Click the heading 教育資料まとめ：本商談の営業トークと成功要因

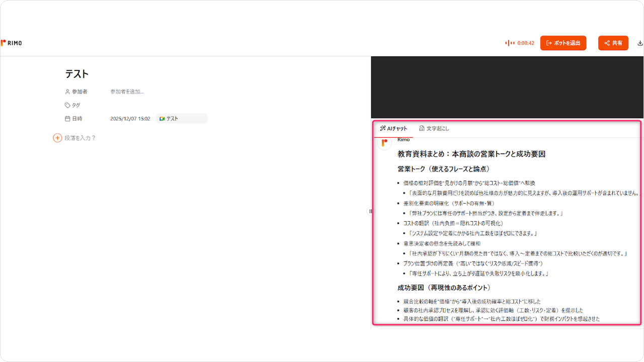coord(471,154)
